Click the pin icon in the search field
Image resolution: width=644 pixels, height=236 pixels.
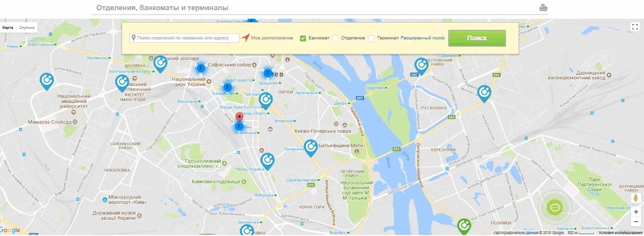133,38
